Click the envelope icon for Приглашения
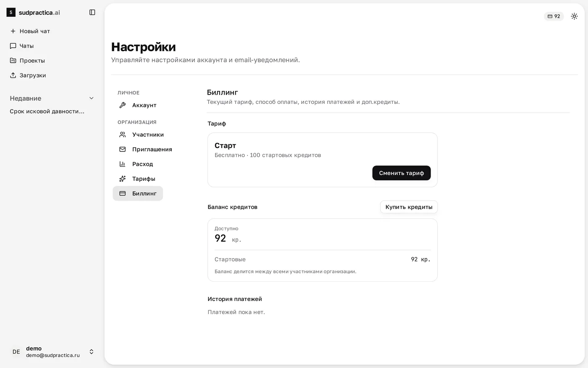Image resolution: width=588 pixels, height=368 pixels. (x=123, y=149)
